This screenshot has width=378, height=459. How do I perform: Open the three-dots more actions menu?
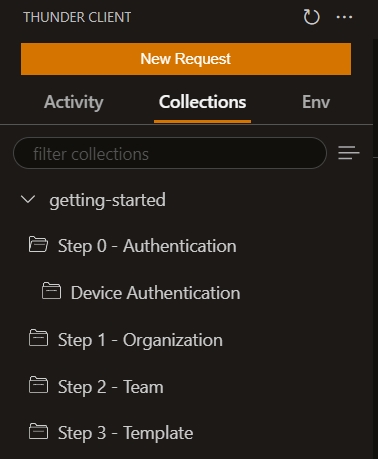(344, 17)
